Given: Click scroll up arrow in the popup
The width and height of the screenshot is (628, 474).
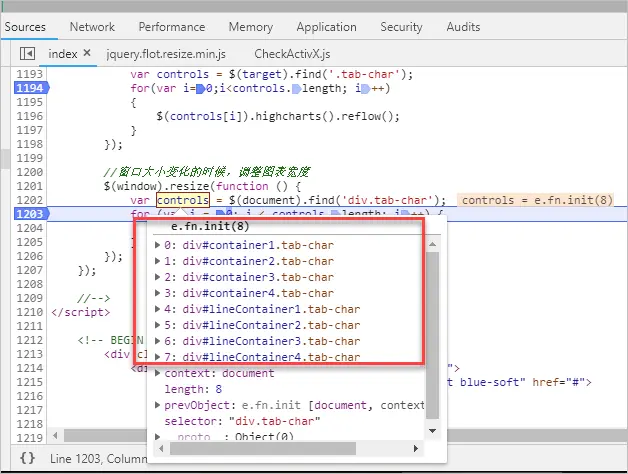Looking at the screenshot, I should pos(433,244).
